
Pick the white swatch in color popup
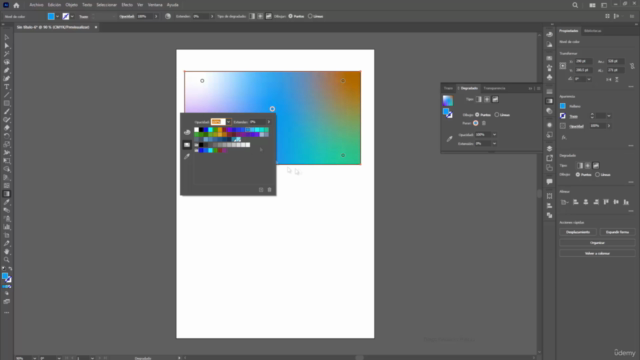coord(196,130)
